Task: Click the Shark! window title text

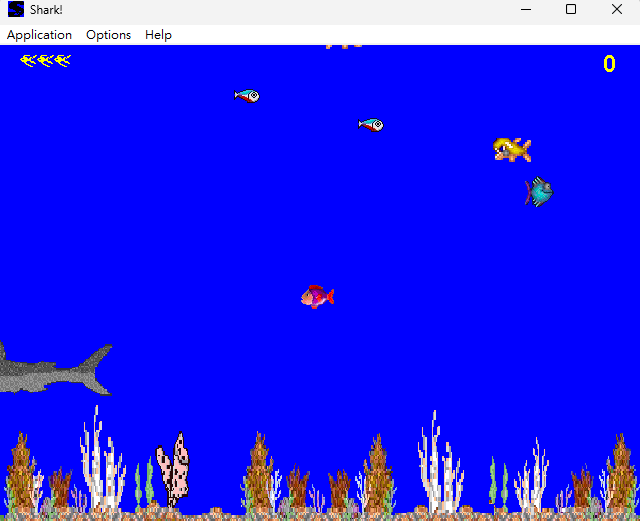Action: 46,10
